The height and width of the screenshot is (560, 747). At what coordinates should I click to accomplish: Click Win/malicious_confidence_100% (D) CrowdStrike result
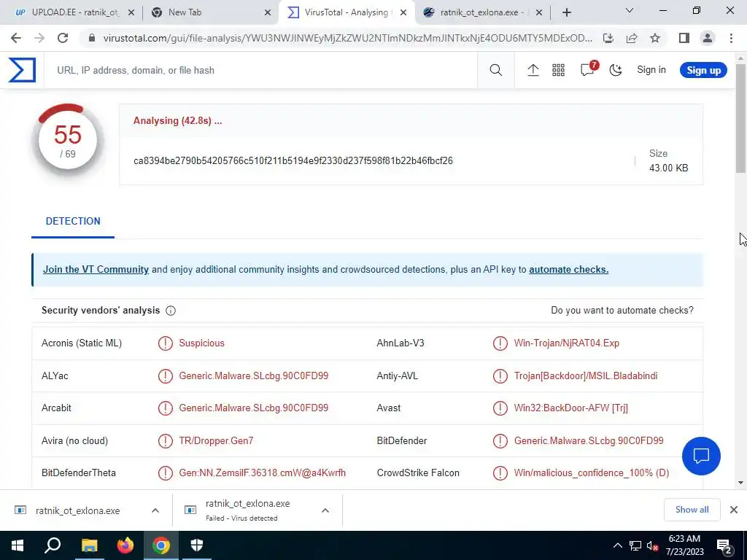coord(591,472)
